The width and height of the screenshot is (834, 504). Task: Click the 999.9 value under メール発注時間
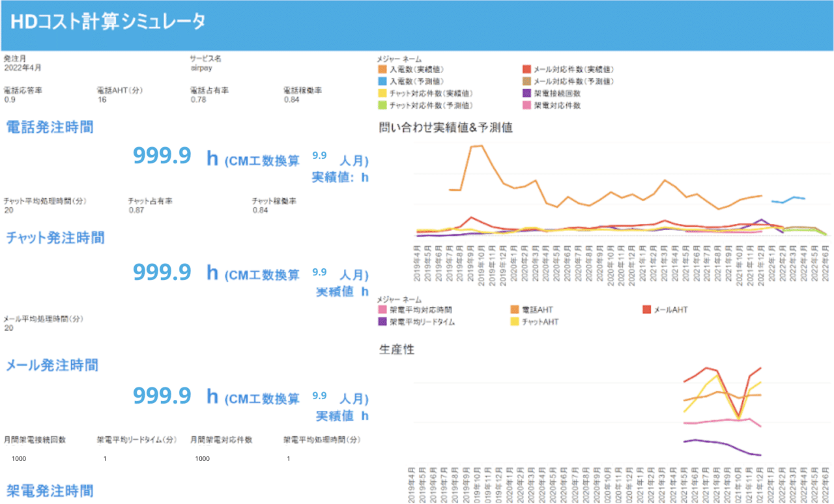162,395
